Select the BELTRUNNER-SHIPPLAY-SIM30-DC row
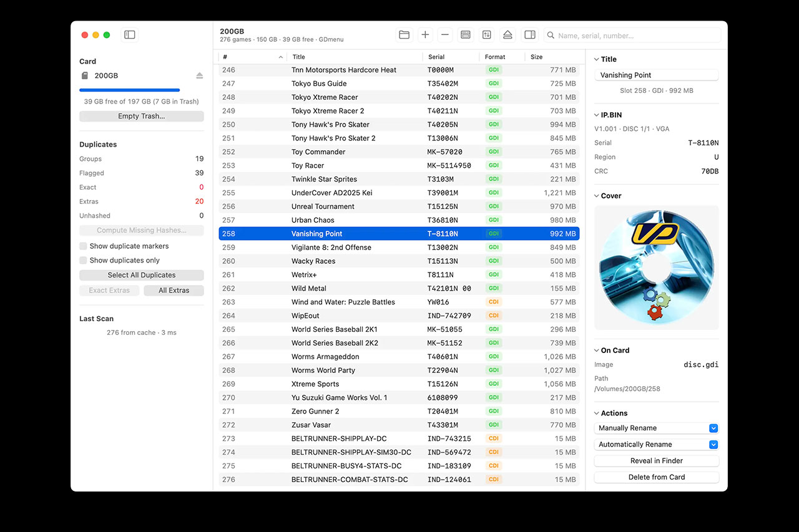The height and width of the screenshot is (532, 799). [399, 452]
